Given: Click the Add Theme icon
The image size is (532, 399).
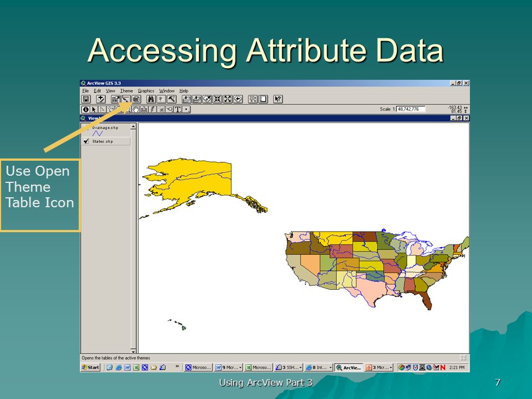Looking at the screenshot, I should point(101,99).
